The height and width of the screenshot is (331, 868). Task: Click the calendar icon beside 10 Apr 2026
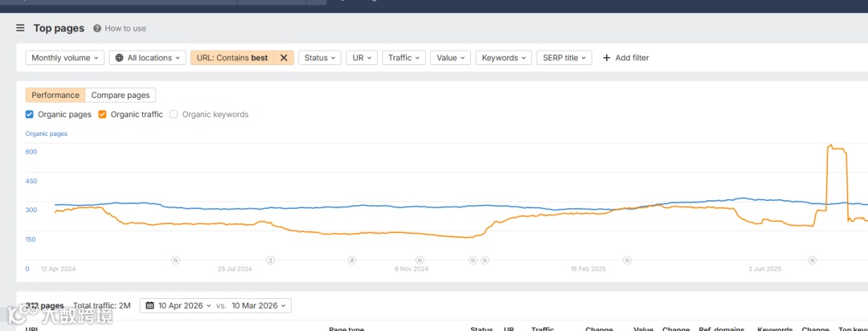(x=150, y=305)
